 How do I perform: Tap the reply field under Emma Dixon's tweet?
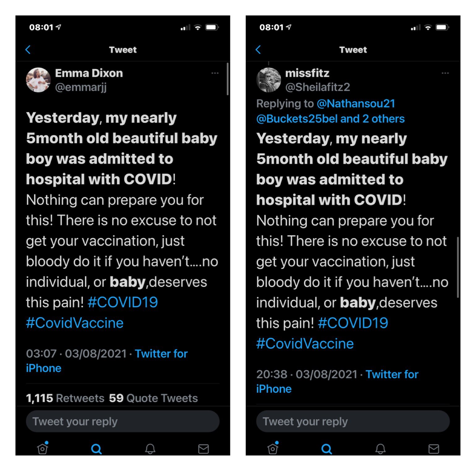(123, 421)
